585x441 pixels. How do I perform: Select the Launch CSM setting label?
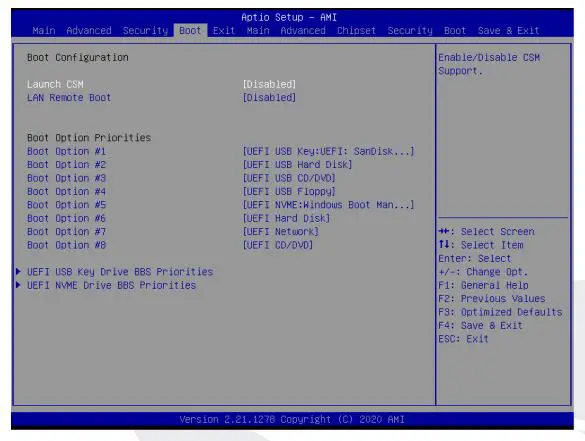pyautogui.click(x=55, y=84)
